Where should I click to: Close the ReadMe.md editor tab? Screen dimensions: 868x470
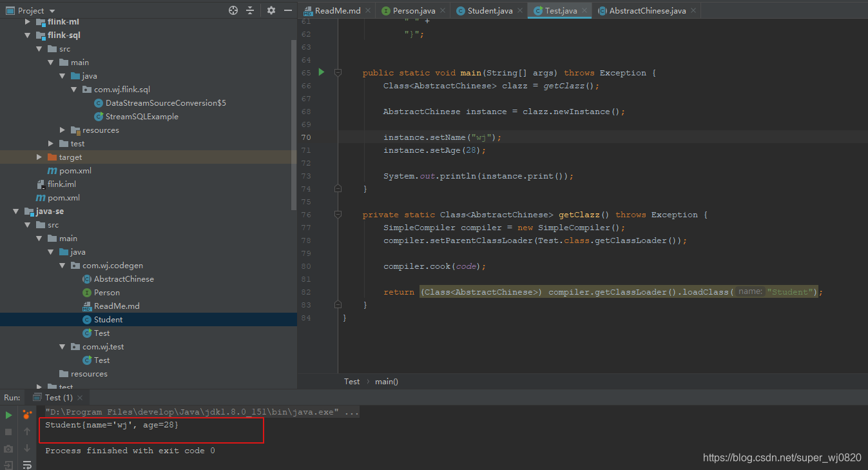click(x=368, y=10)
